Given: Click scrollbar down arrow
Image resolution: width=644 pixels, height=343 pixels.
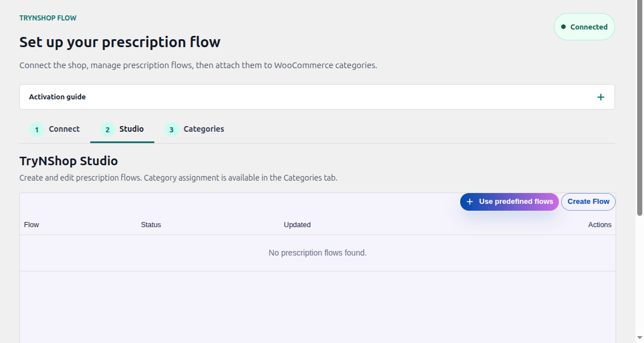Looking at the screenshot, I should pyautogui.click(x=639, y=338).
